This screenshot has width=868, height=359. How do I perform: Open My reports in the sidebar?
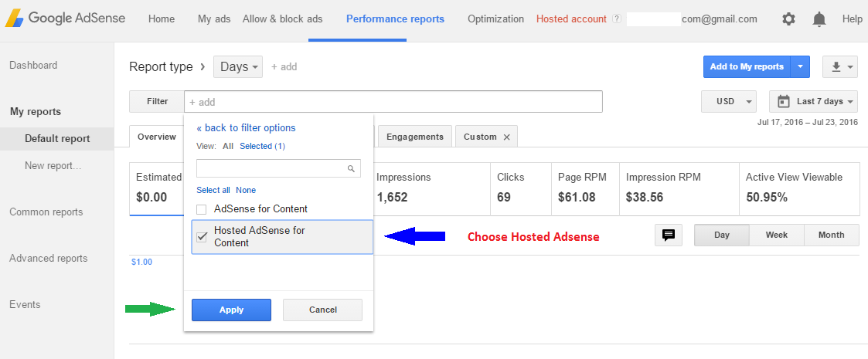click(x=36, y=112)
